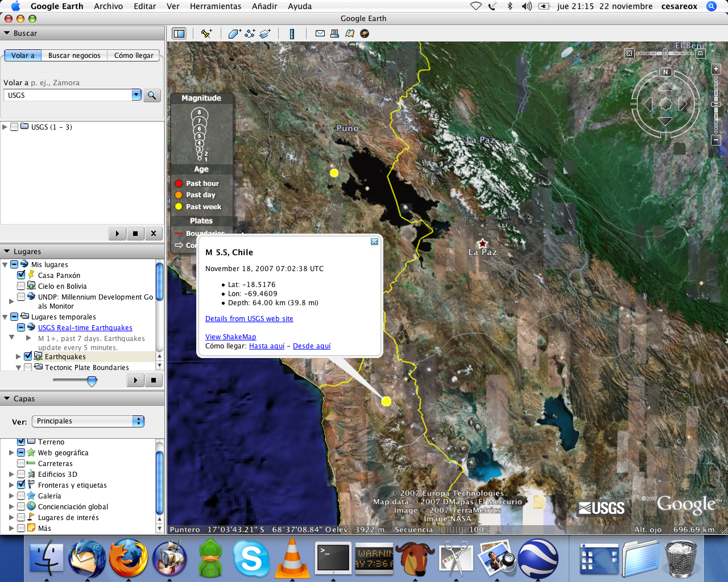Toggle the USGS (1 - 3) result checkbox
The height and width of the screenshot is (582, 728).
[x=14, y=127]
